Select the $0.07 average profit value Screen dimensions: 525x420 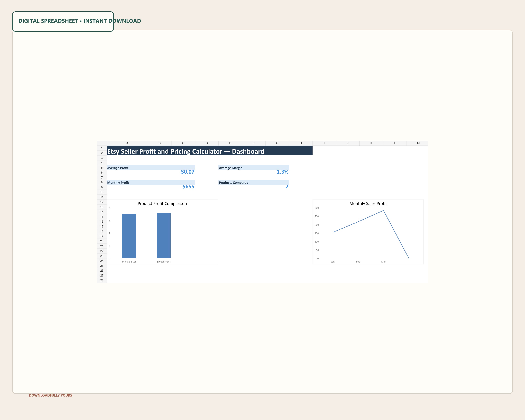coord(187,172)
